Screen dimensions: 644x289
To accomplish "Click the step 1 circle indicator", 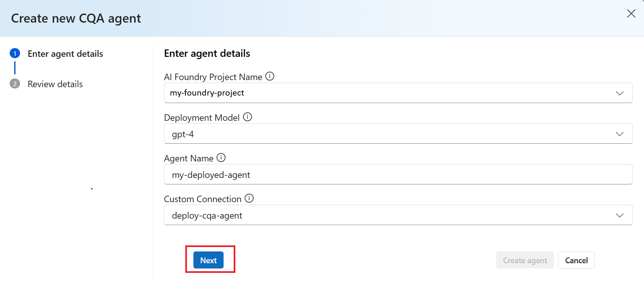I will tap(15, 53).
